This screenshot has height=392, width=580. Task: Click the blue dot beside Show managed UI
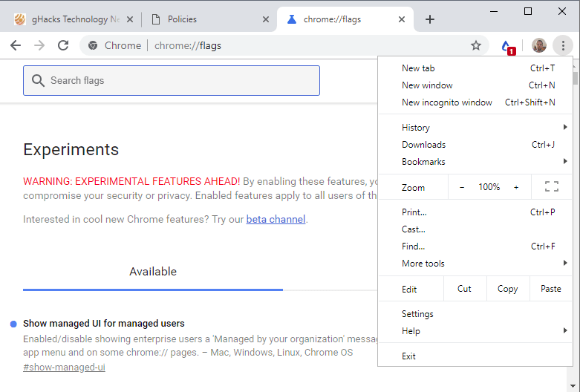(x=13, y=324)
